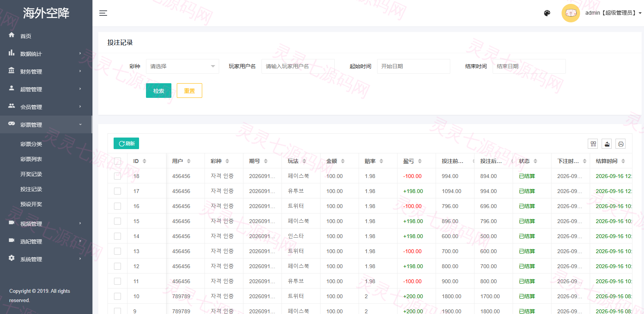Check the row with ID 15
The width and height of the screenshot is (644, 314).
117,221
